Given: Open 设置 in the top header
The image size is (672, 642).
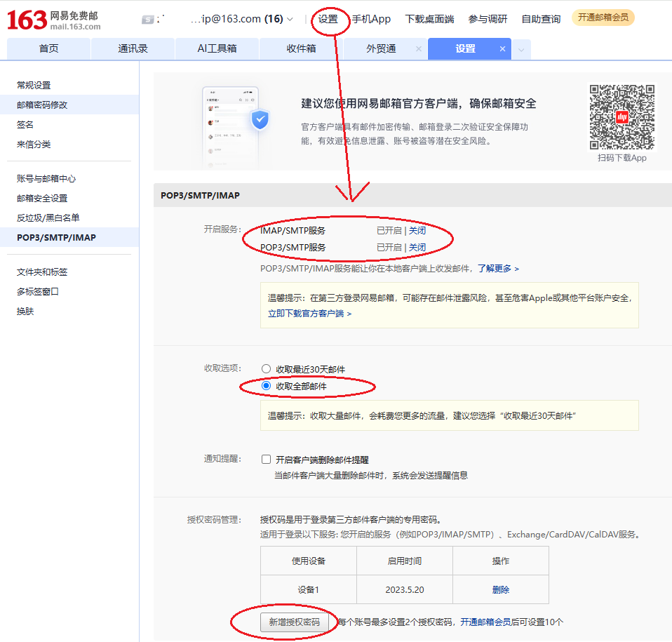Looking at the screenshot, I should point(328,19).
